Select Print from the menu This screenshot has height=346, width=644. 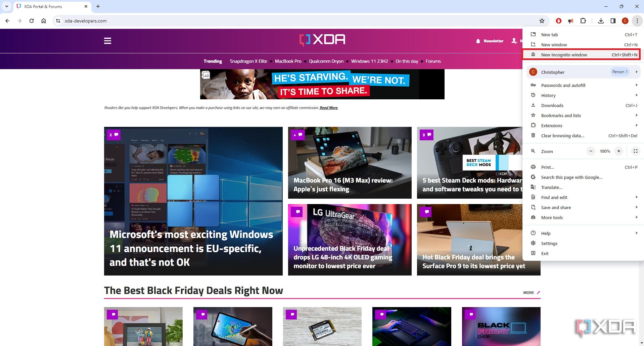[583, 167]
